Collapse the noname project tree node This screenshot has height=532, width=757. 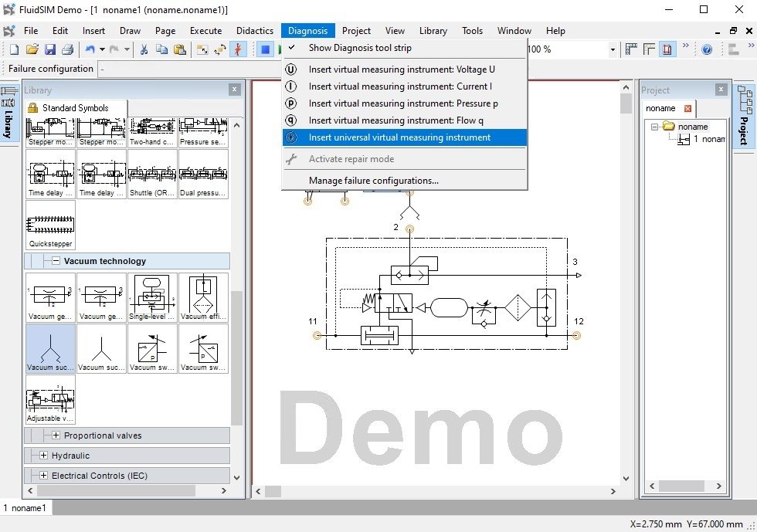[x=655, y=127]
